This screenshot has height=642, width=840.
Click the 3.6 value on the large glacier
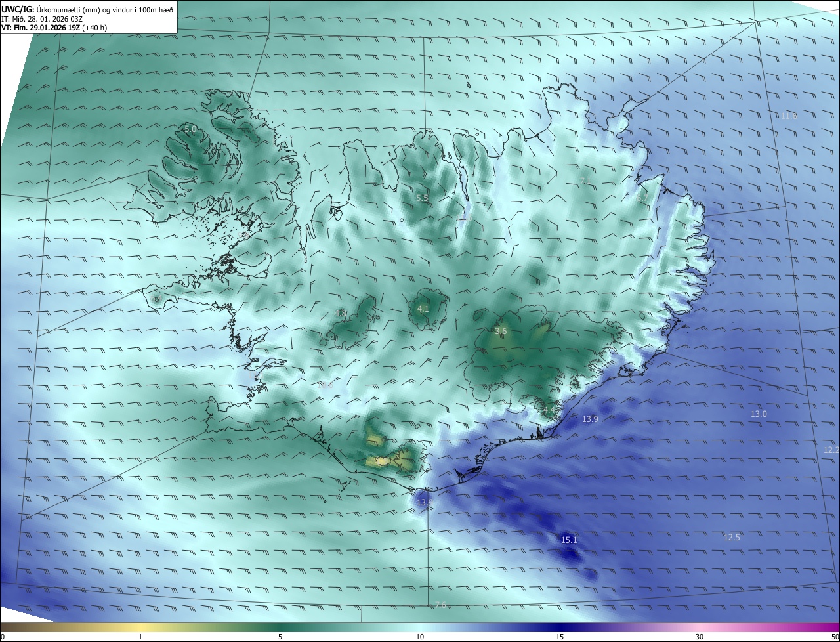501,332
